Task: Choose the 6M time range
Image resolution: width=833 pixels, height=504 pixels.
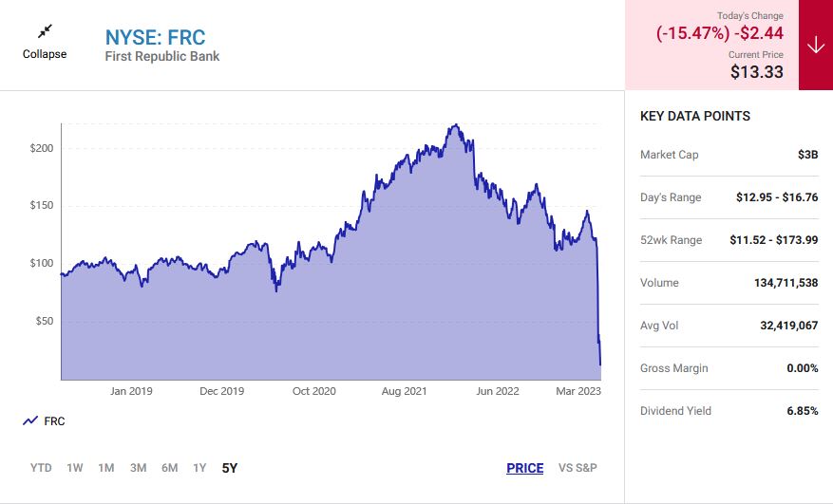Action: 169,468
